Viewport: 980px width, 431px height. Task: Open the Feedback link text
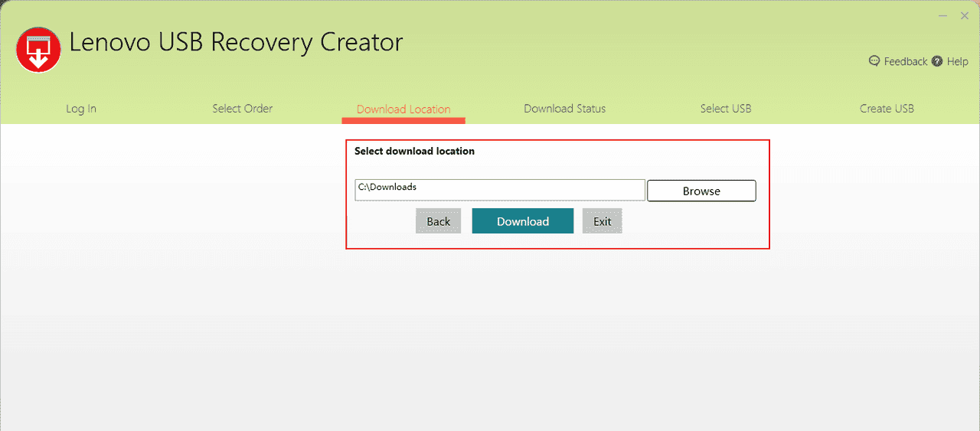[x=905, y=61]
